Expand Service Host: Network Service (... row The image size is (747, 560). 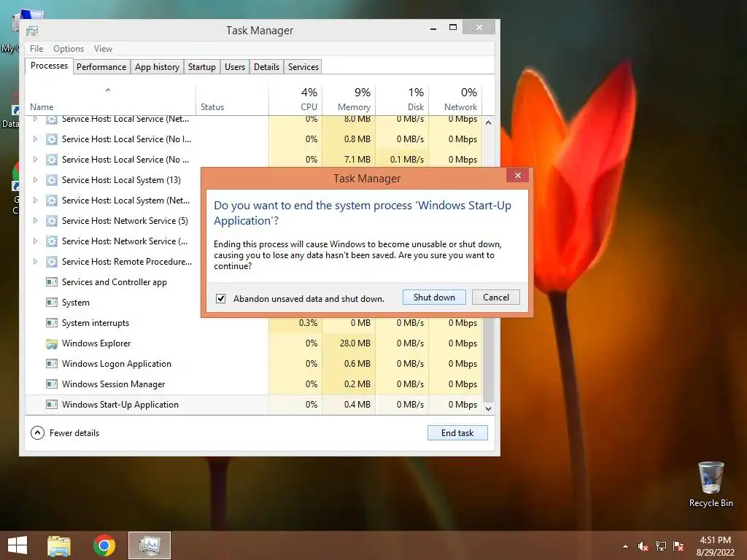click(35, 241)
